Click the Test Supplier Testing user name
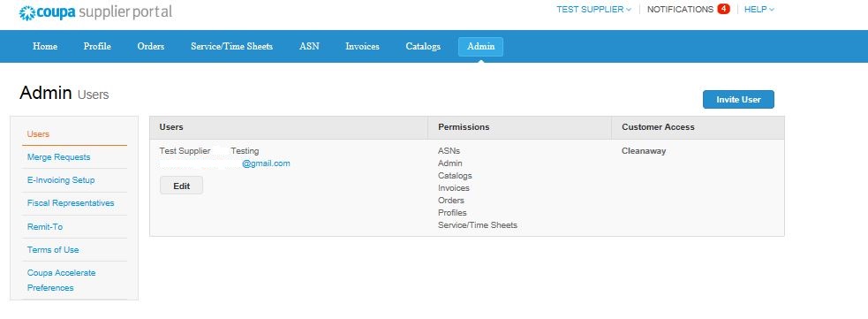868x319 pixels. tap(209, 150)
